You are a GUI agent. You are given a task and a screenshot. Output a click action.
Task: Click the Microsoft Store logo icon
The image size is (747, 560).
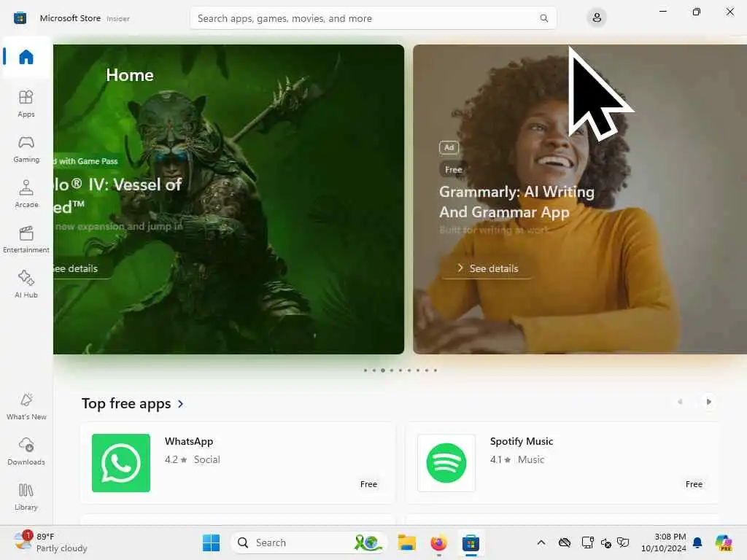(x=20, y=18)
